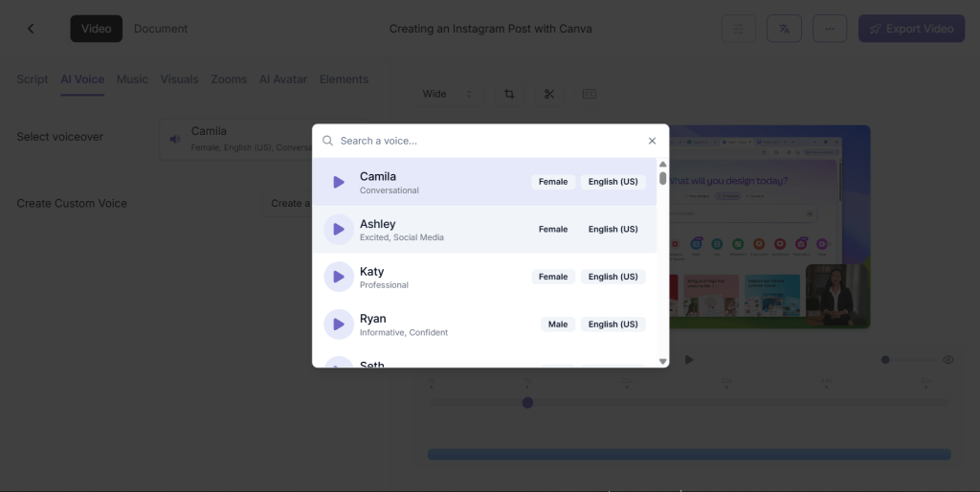Open the Elements tab
The width and height of the screenshot is (980, 492).
[x=344, y=79]
